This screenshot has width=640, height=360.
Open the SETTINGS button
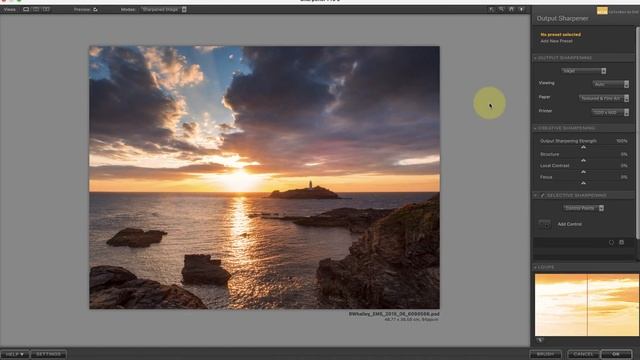point(48,354)
